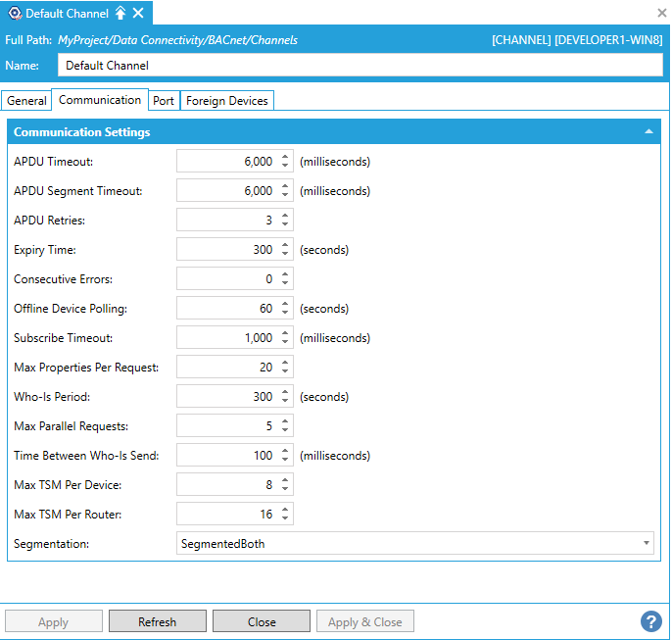Click the Who-Is Period value field

click(x=227, y=397)
